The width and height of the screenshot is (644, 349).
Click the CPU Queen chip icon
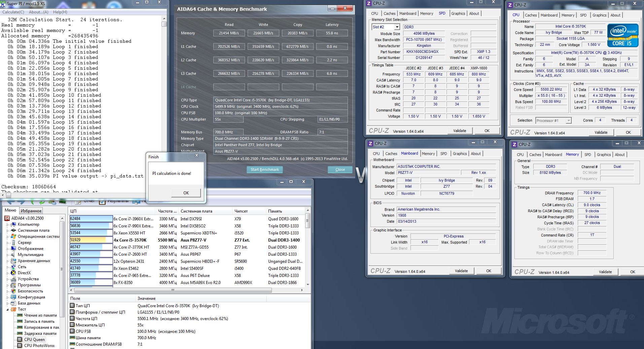(20, 340)
